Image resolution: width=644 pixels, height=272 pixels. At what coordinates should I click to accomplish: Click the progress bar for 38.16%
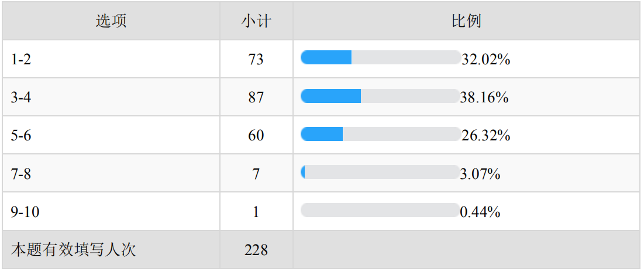pos(380,96)
